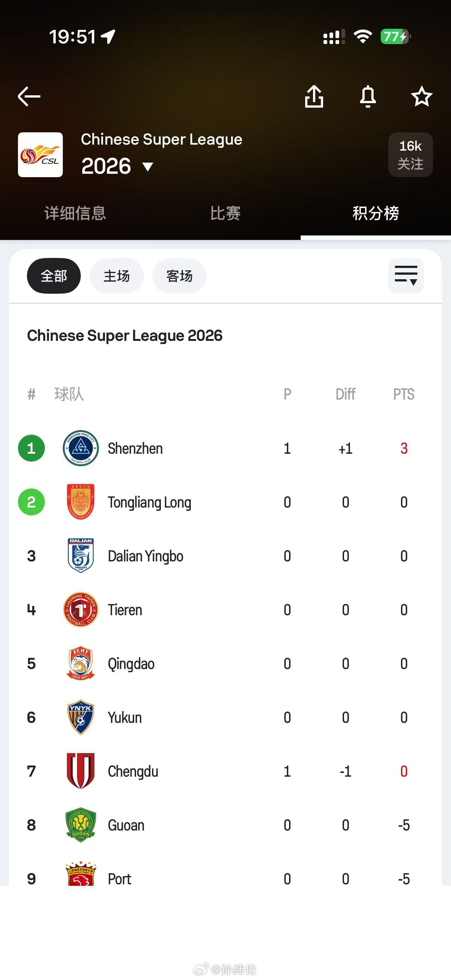This screenshot has width=451, height=980.
Task: Tap the back arrow icon
Action: [x=29, y=96]
